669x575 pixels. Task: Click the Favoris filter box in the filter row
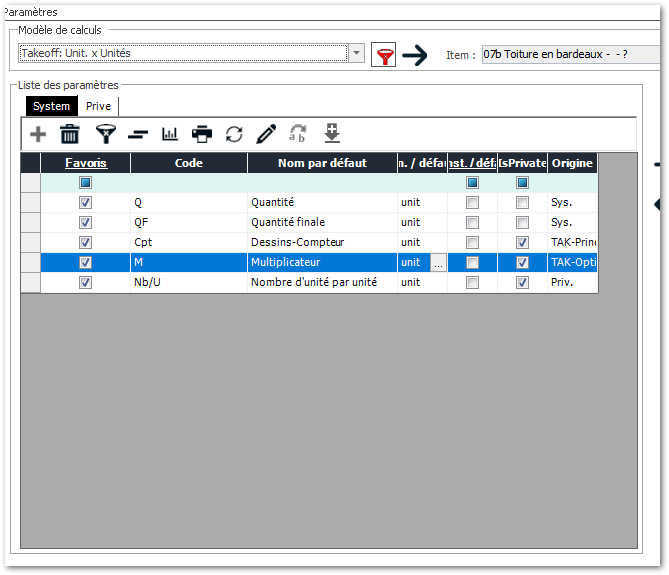85,183
